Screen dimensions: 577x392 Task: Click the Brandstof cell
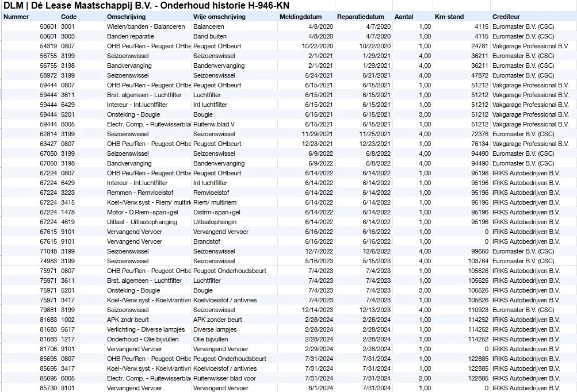(x=207, y=241)
